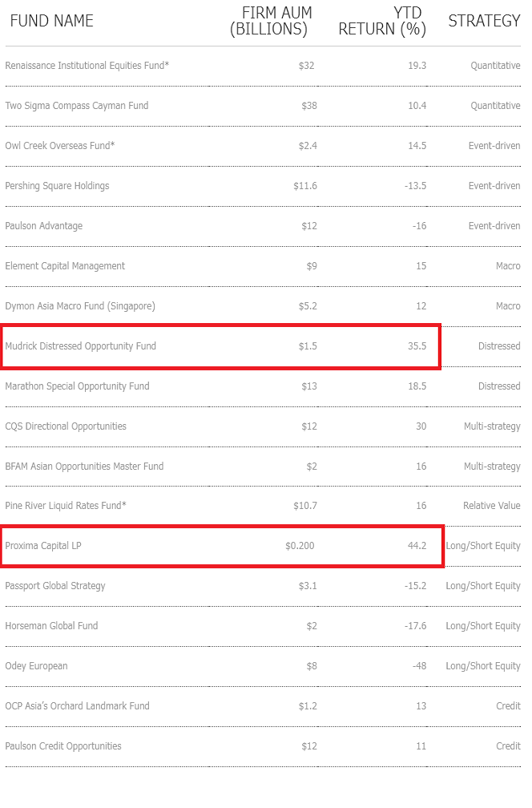Select the Owl Creek Overseas Fund entry
The height and width of the screenshot is (808, 532).
coord(60,146)
